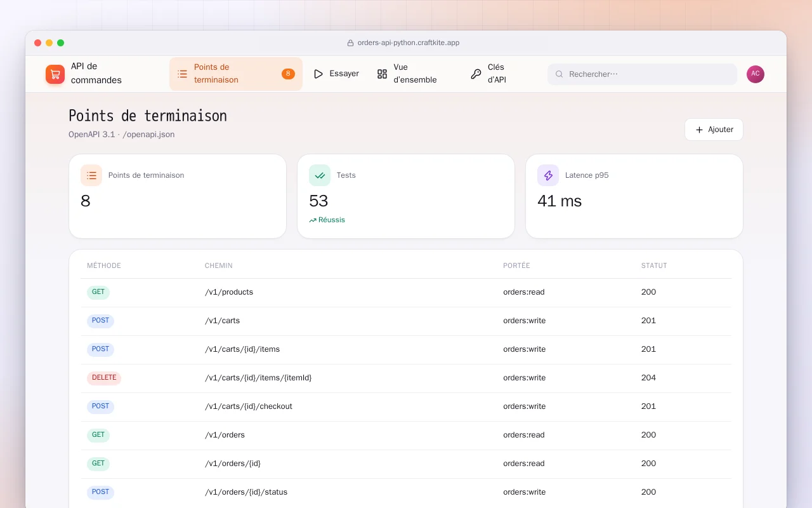This screenshot has width=812, height=508.
Task: Click the key icon for Clés d'API
Action: coord(476,74)
